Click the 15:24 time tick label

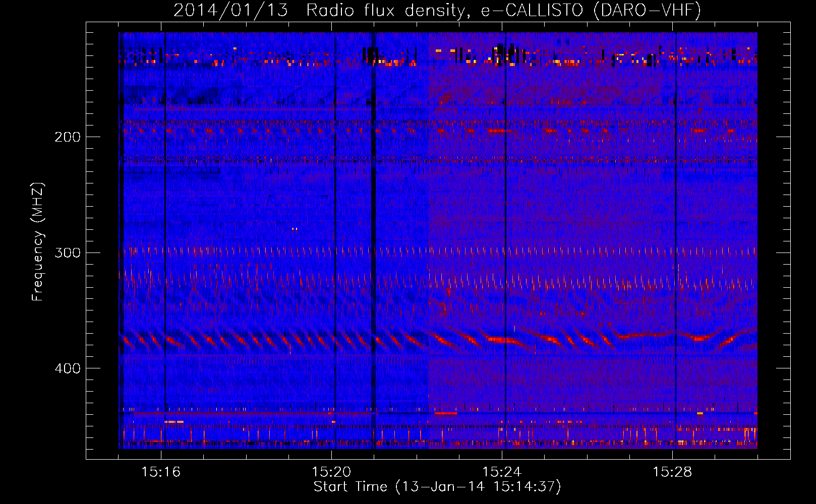click(502, 472)
